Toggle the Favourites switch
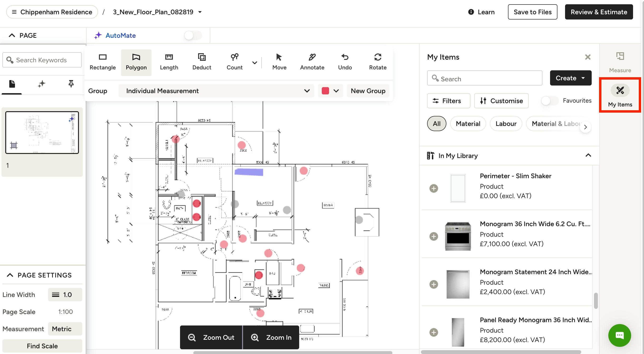Screen dimensions: 644x354 pos(550,101)
